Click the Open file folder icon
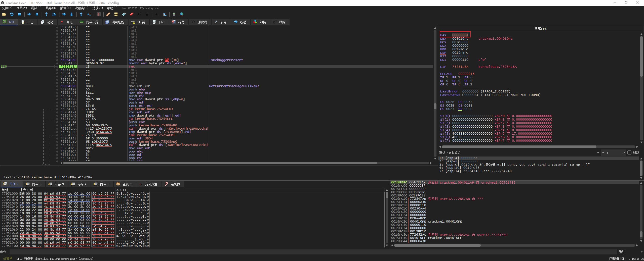This screenshot has height=261, width=644. (x=4, y=14)
